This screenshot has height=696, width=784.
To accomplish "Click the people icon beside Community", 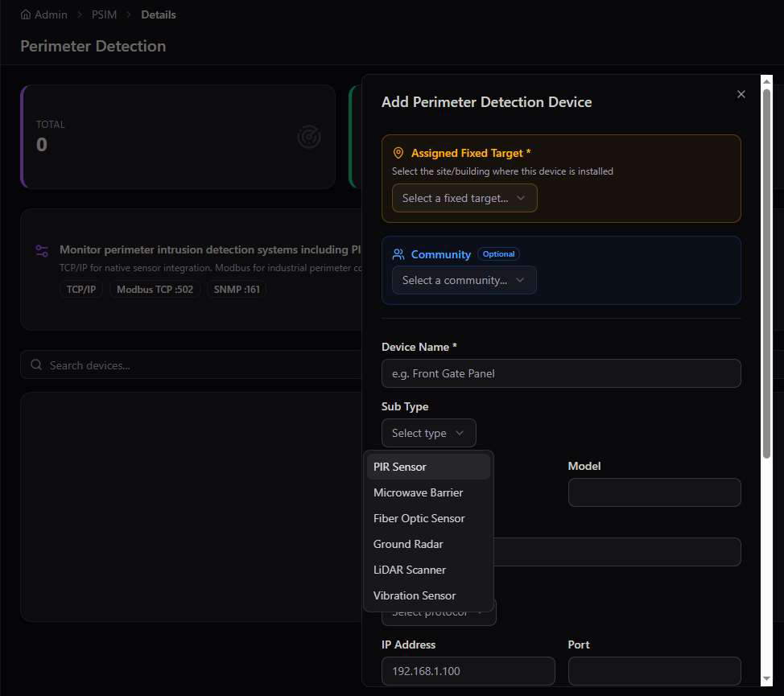I will [398, 254].
